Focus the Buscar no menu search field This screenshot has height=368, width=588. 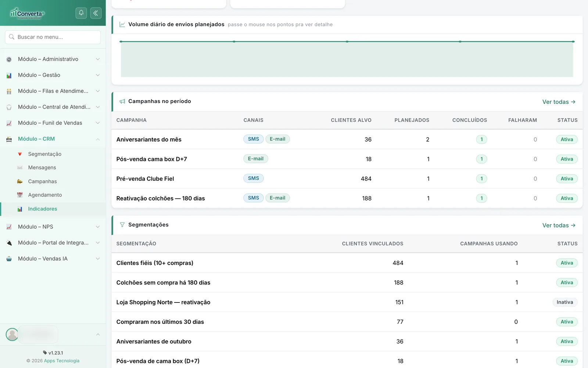click(x=53, y=37)
